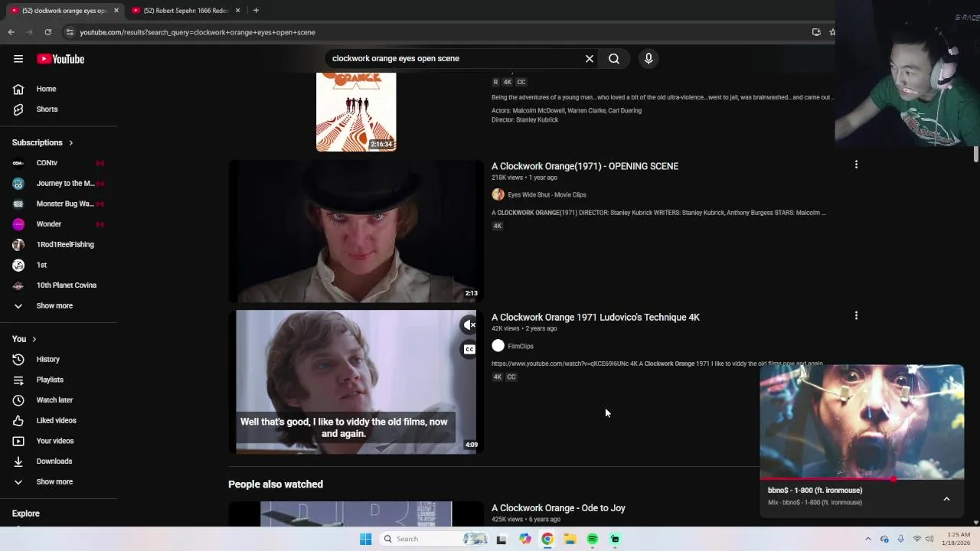Open A Clockwork Orange Opening Scene title
980x551 pixels.
point(585,166)
